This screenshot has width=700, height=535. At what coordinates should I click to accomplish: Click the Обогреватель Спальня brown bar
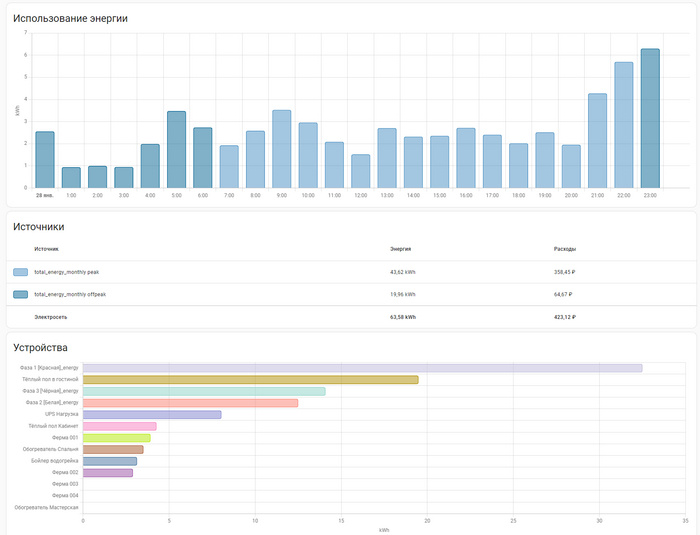(x=113, y=449)
